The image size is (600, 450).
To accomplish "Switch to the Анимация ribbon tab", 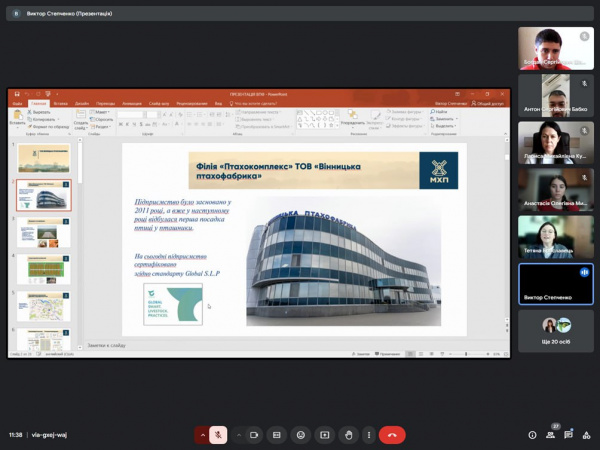I will coord(132,104).
